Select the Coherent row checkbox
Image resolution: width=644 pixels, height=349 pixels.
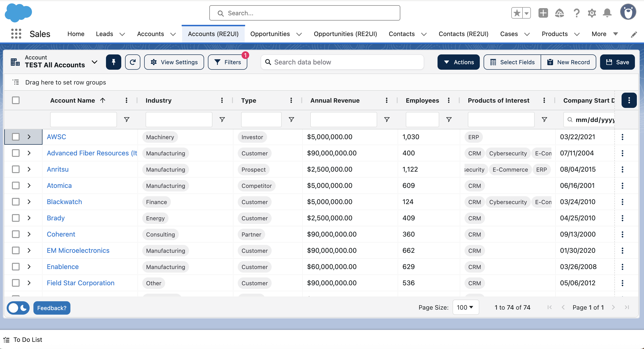coord(16,234)
